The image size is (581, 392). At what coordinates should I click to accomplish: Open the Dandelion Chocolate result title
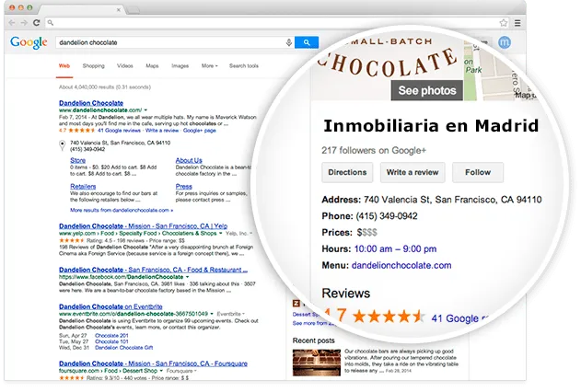point(91,103)
